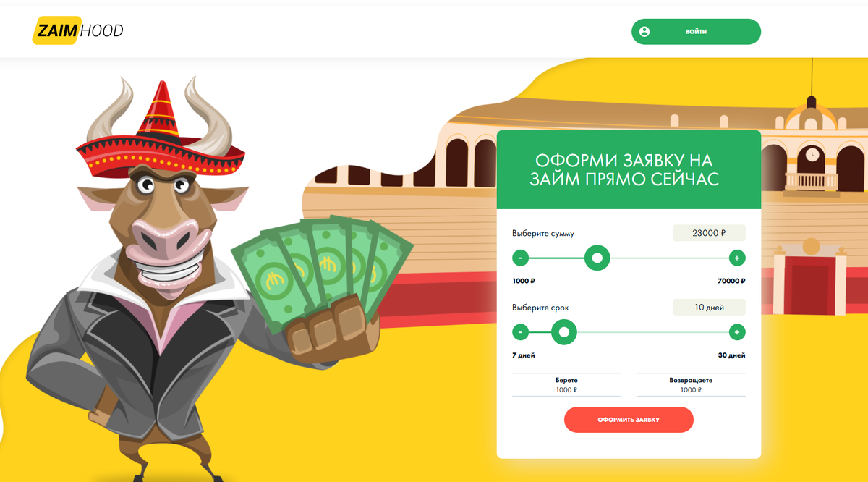868x482 pixels.
Task: Decrease loan term with minus icon
Action: coord(520,333)
